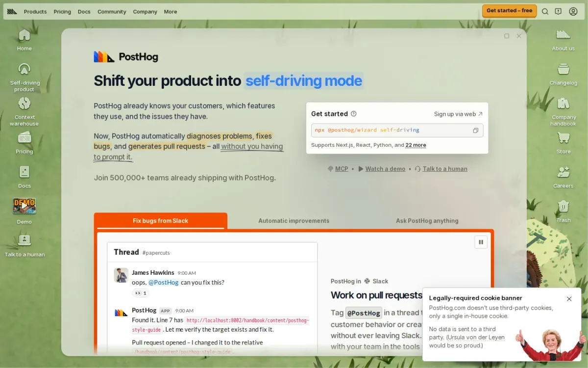Open the About us desktop icon

point(563,40)
